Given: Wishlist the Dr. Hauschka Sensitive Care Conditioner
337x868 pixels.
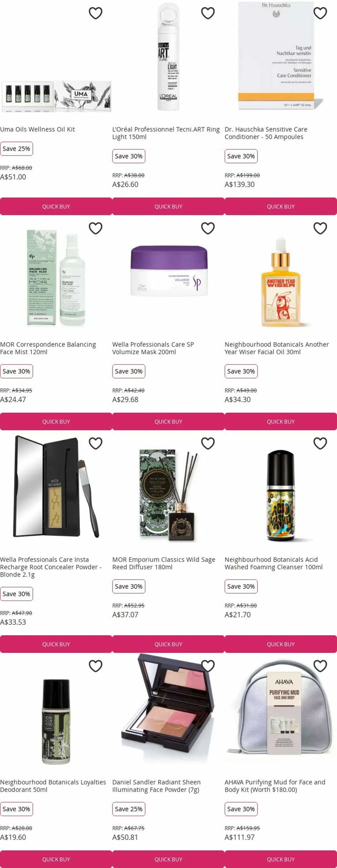Looking at the screenshot, I should pos(320,13).
